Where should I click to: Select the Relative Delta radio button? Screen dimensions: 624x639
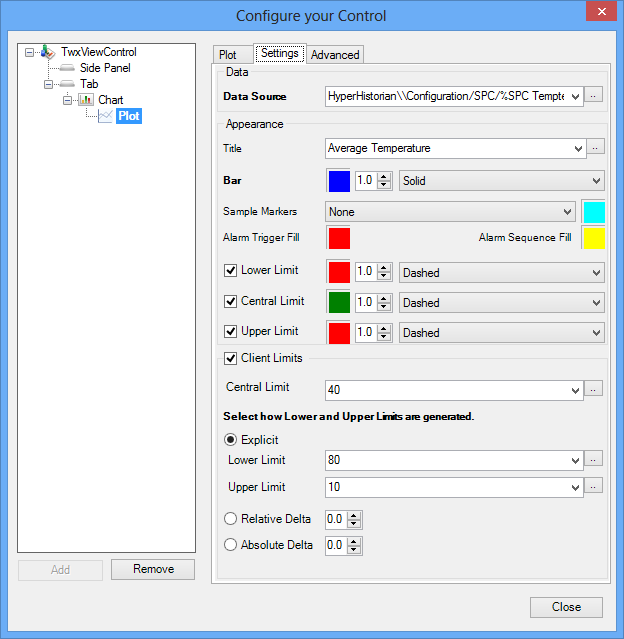231,519
